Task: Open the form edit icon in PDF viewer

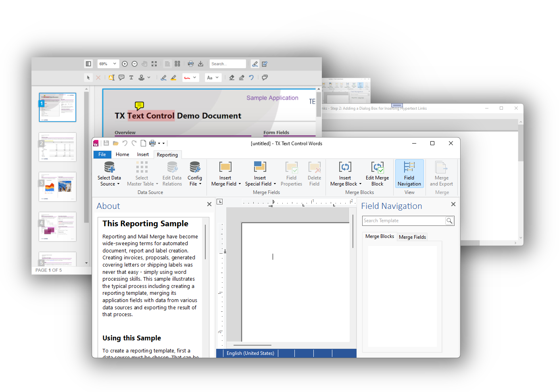Action: [265, 64]
